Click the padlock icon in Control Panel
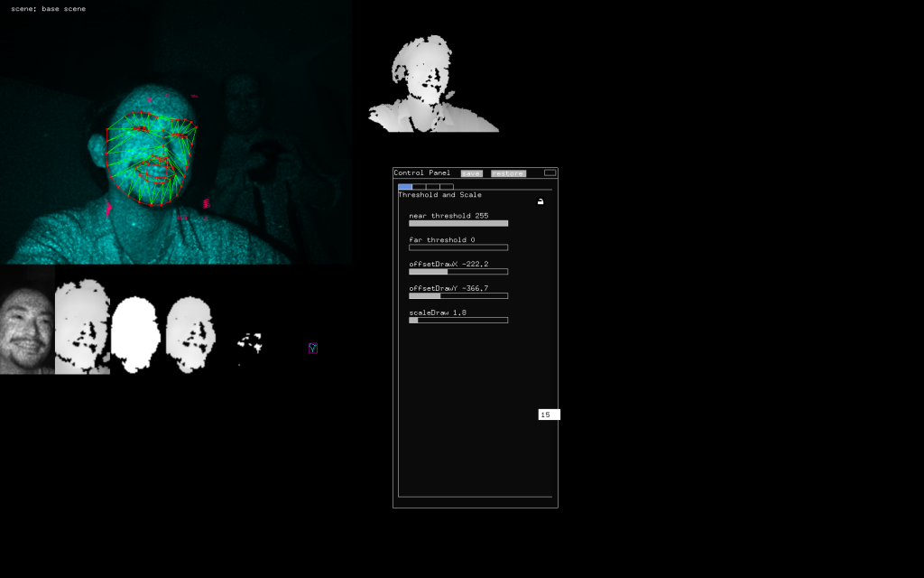The height and width of the screenshot is (578, 924). 541,202
